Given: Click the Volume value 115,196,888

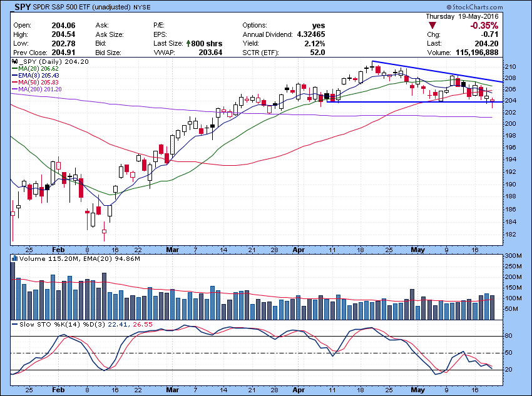Looking at the screenshot, I should 477,53.
